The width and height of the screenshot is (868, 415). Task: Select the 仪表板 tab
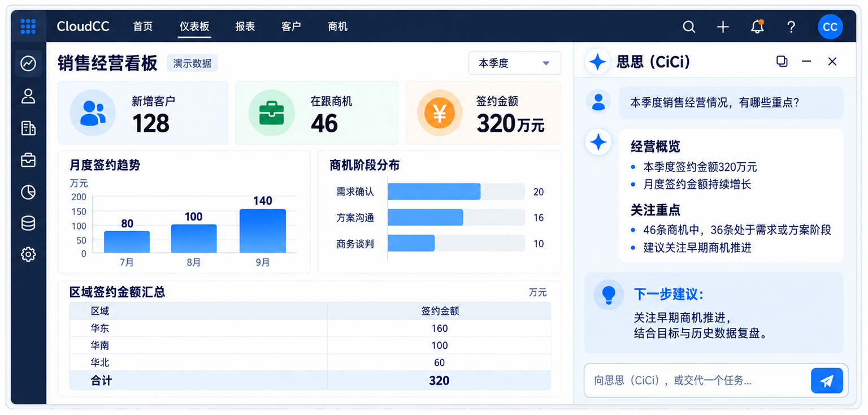(x=194, y=27)
